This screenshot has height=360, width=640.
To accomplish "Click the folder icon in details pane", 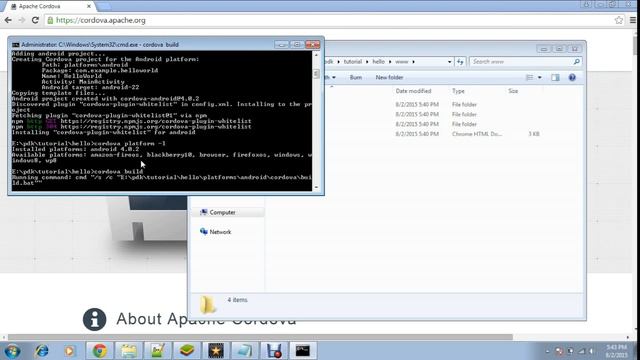I will pos(207,304).
